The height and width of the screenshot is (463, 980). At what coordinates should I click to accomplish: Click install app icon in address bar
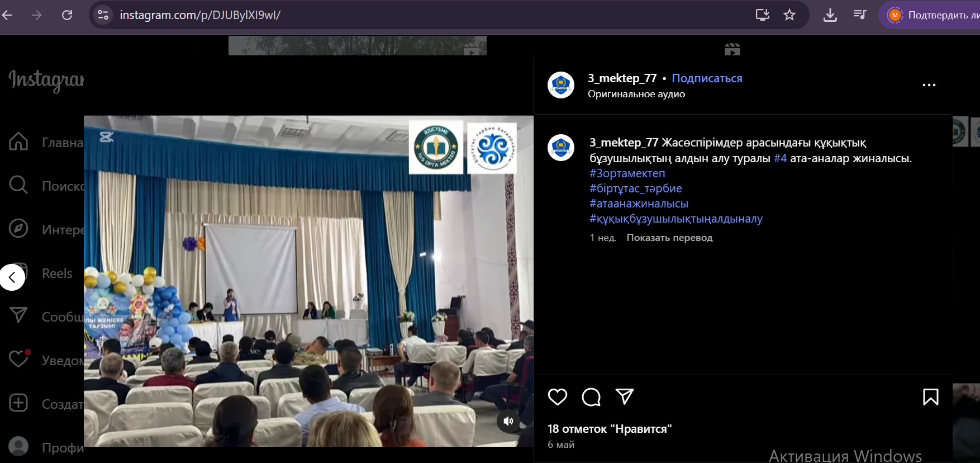(x=763, y=15)
